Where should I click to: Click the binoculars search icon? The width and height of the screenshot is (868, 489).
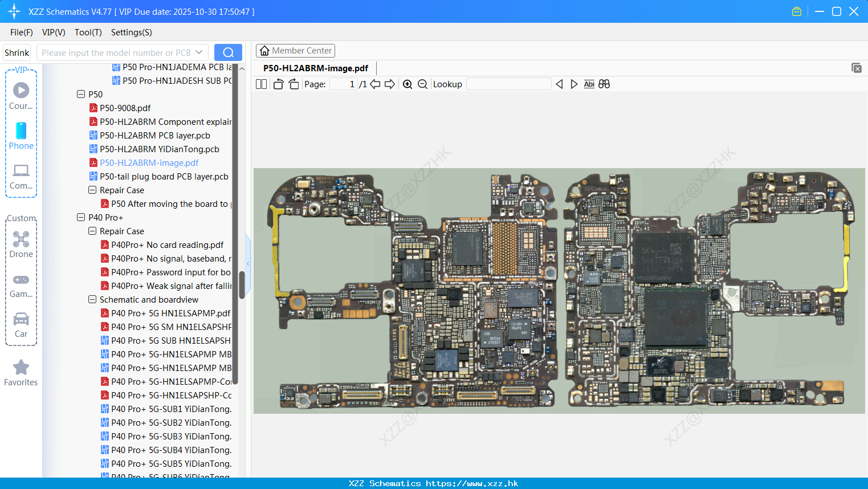pos(604,84)
